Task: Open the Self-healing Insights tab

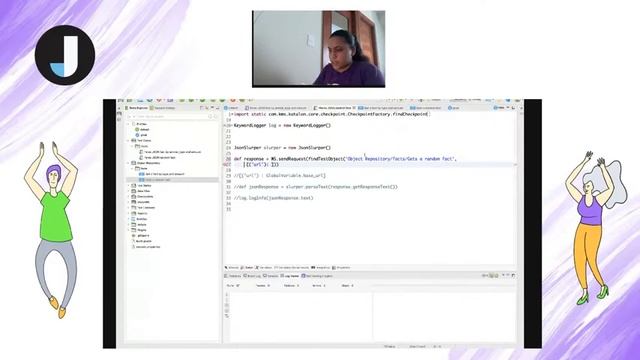Action: pos(317,276)
